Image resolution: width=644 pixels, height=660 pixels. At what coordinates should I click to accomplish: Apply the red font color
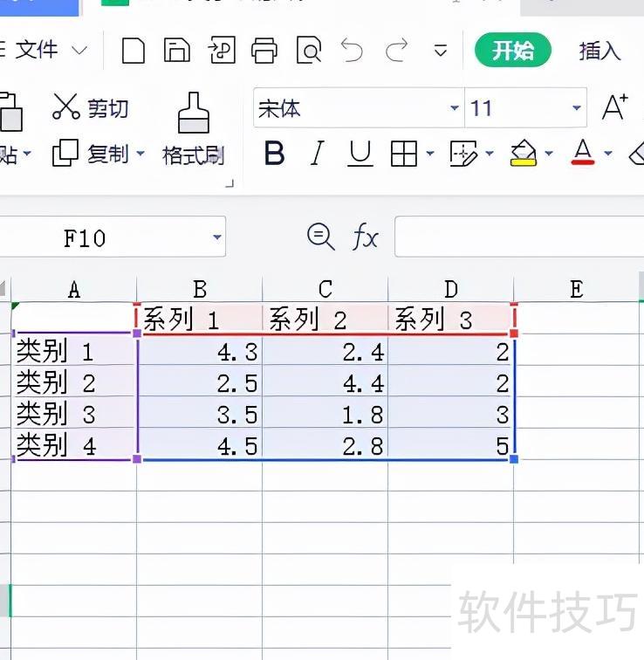(583, 153)
